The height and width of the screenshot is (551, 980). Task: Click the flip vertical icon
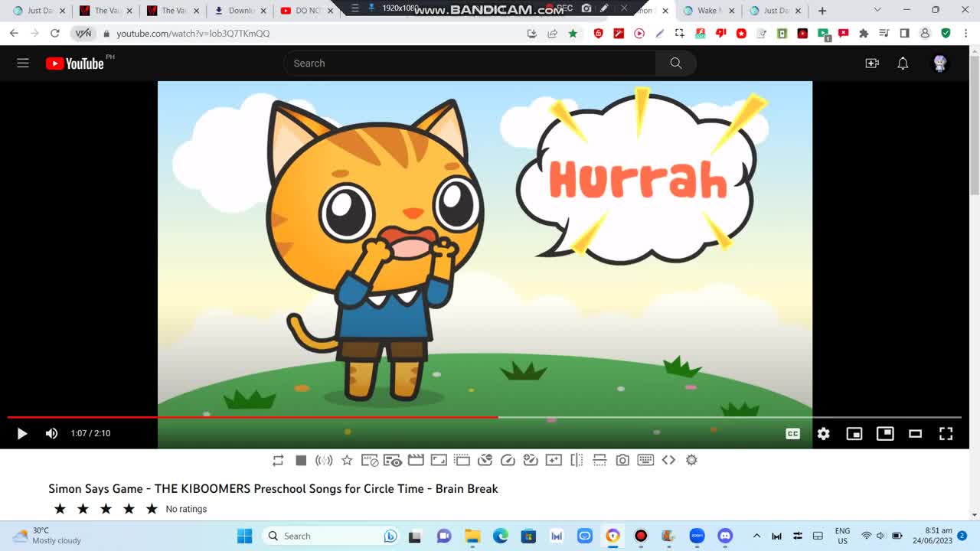click(x=599, y=460)
